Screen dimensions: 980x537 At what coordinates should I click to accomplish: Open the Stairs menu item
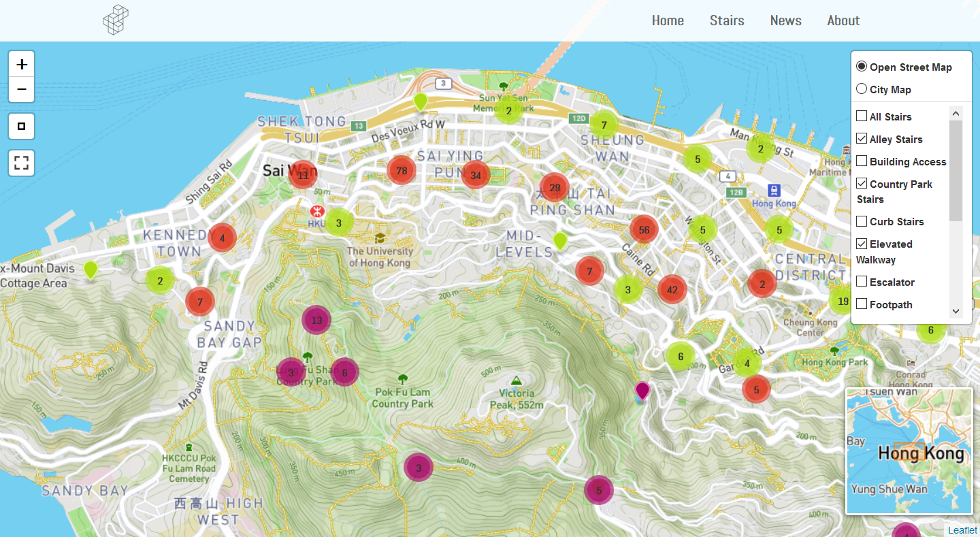pos(727,20)
